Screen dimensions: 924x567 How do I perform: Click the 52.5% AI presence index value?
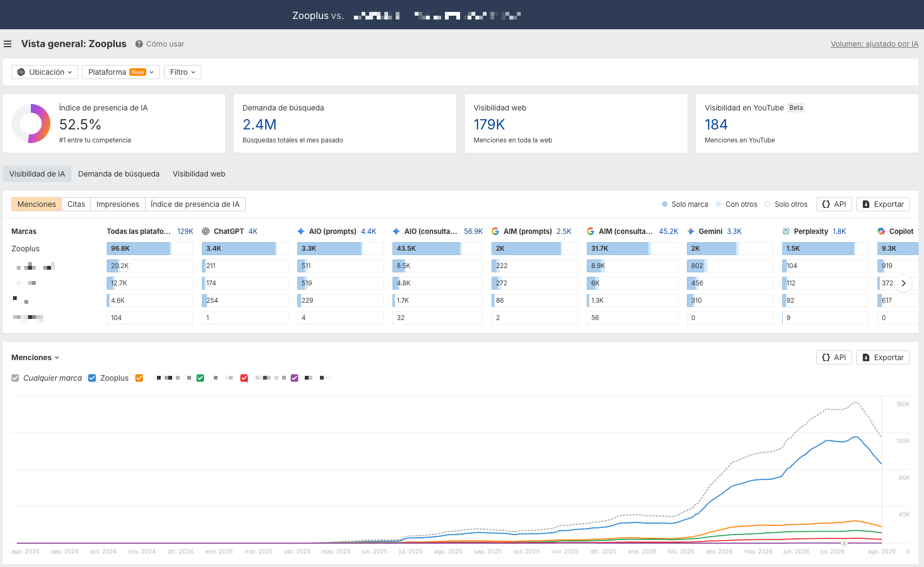click(80, 125)
